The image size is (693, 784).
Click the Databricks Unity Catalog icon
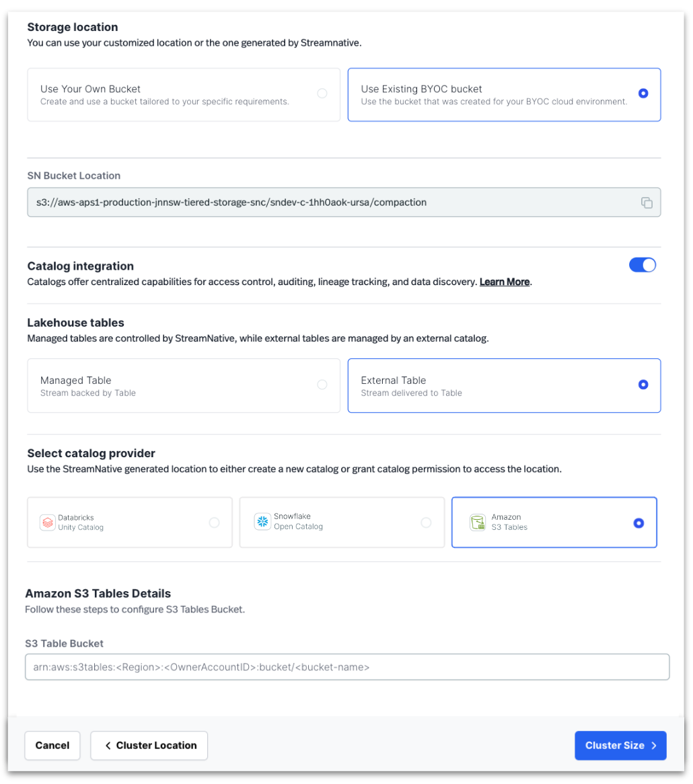tap(47, 522)
